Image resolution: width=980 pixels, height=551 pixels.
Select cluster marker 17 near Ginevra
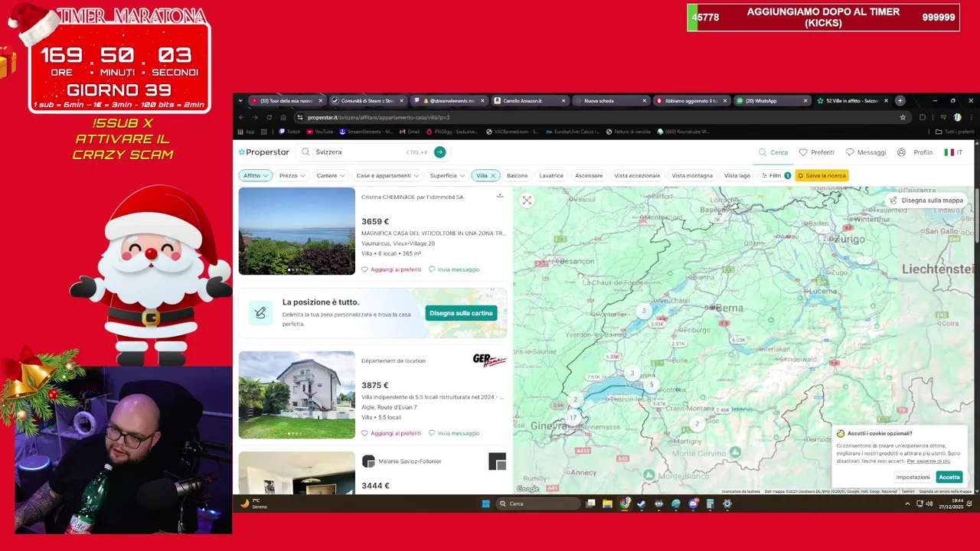pos(572,418)
